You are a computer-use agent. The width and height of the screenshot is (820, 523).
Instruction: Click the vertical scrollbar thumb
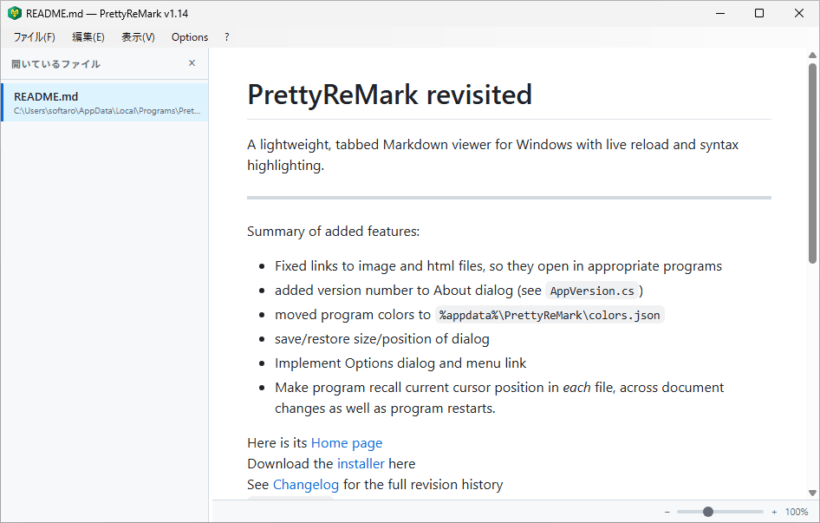pyautogui.click(x=812, y=163)
